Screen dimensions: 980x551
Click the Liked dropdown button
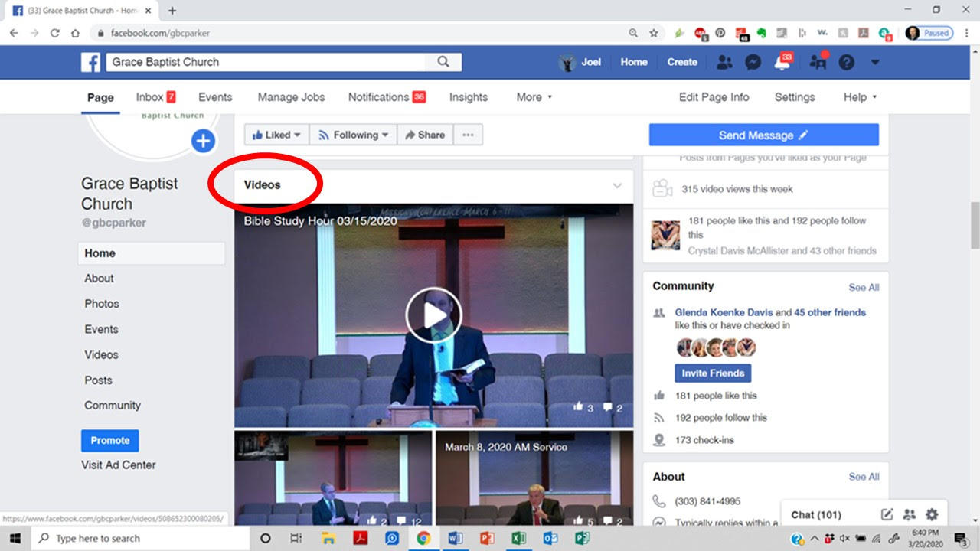click(x=276, y=135)
